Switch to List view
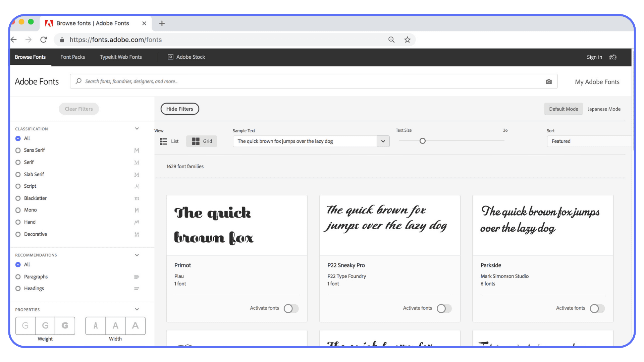The image size is (644, 362). pos(169,141)
